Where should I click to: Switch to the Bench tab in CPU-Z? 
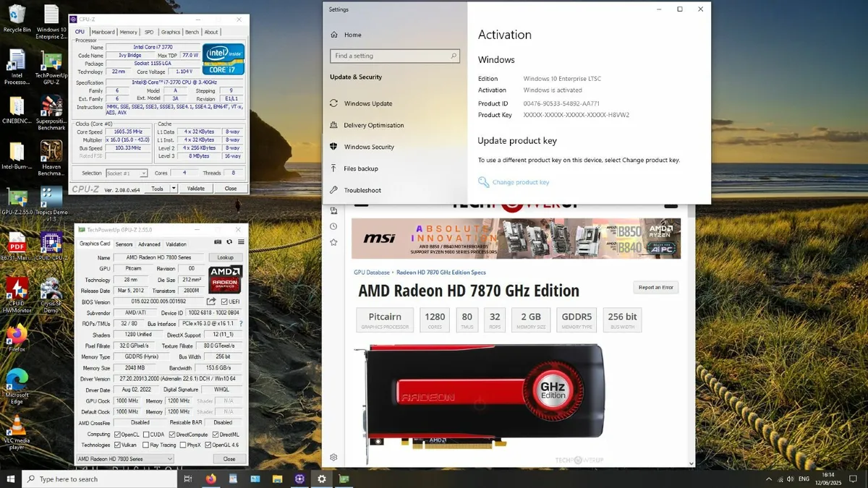192,32
